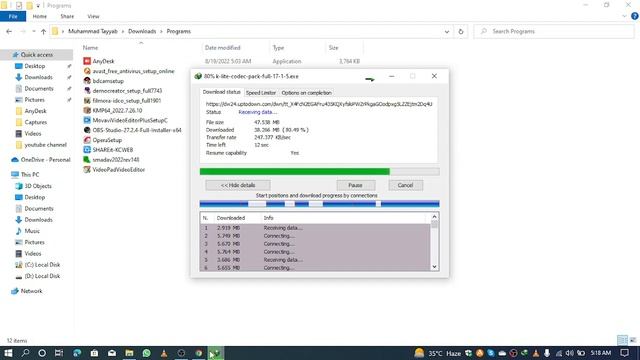Open recent locations dropdown arrow

(x=34, y=31)
